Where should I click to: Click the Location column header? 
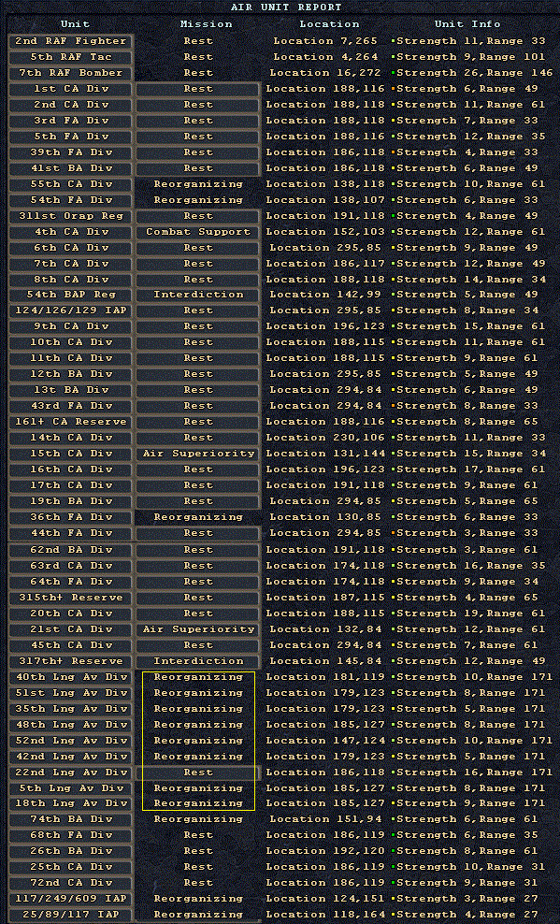click(x=329, y=24)
